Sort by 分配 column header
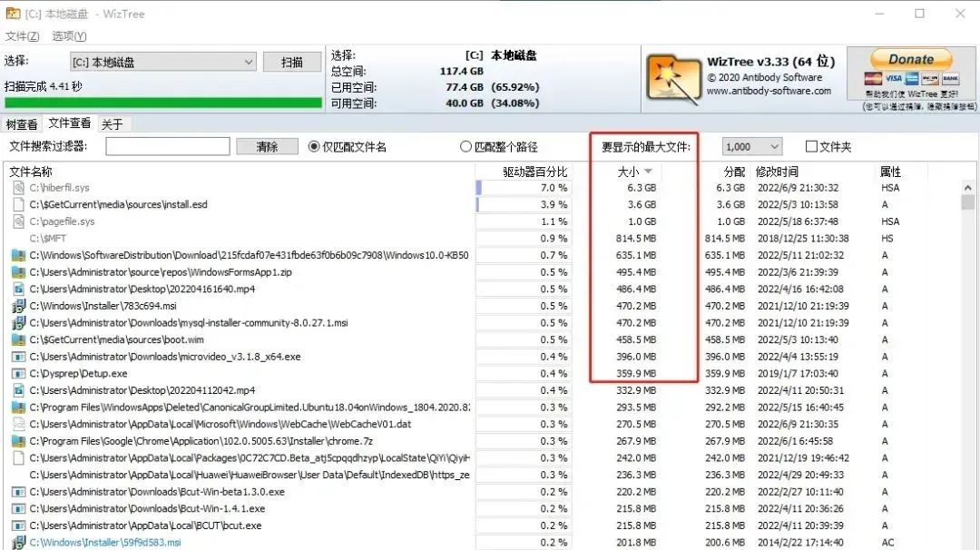 [x=734, y=172]
